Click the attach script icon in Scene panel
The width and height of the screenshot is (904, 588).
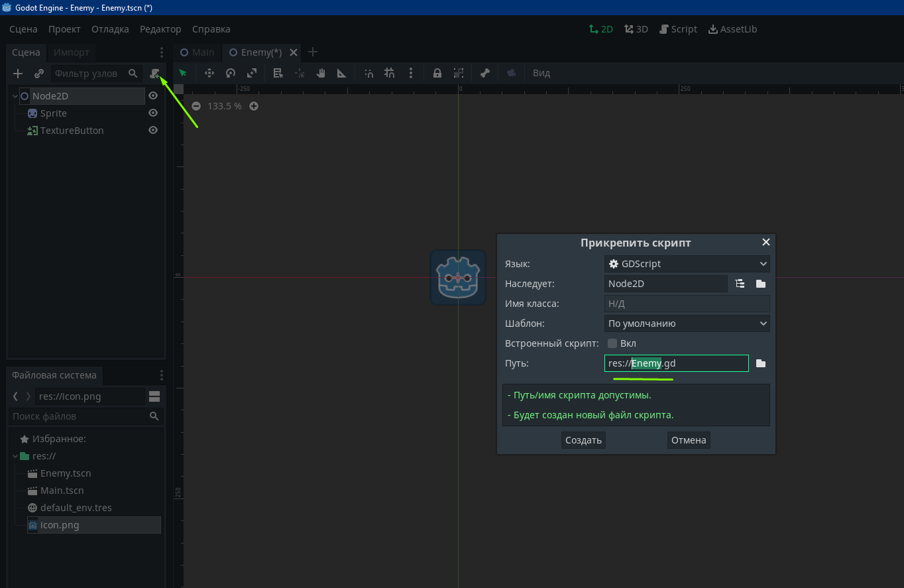(154, 74)
